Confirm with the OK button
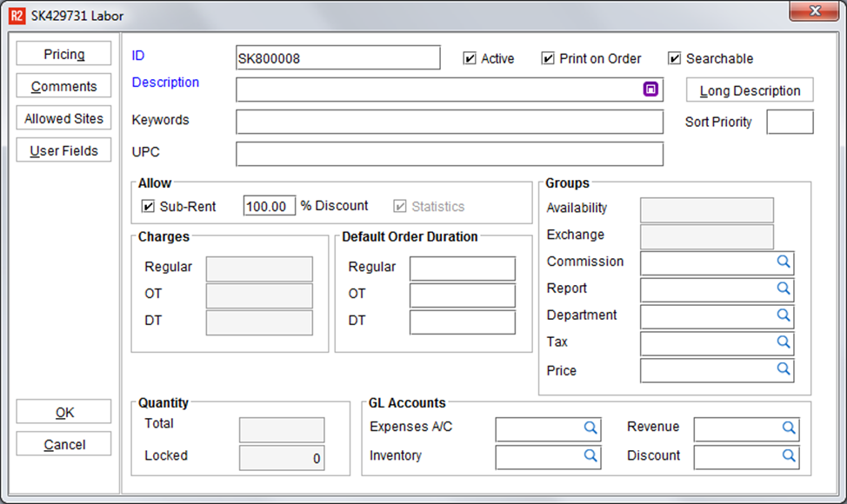This screenshot has width=847, height=504. (x=63, y=412)
